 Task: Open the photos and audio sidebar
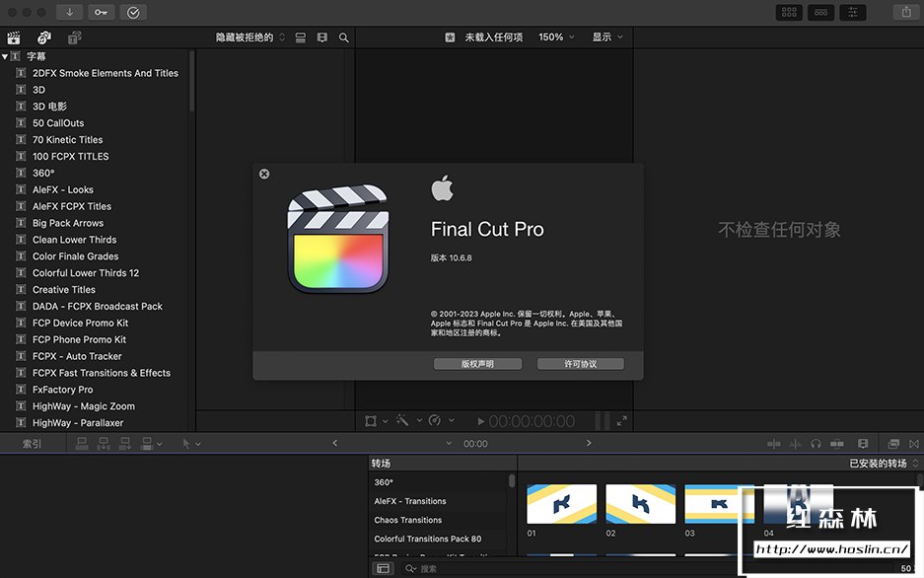(44, 37)
